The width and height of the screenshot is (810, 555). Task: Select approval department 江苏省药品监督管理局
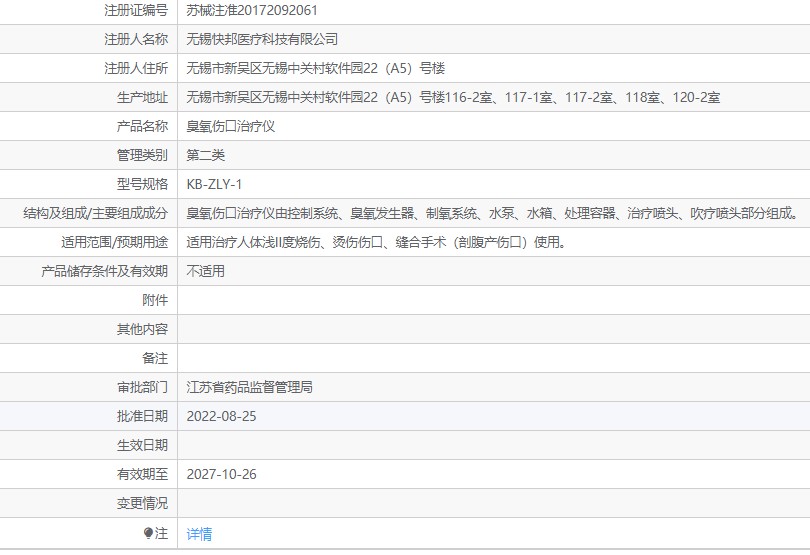[x=250, y=387]
